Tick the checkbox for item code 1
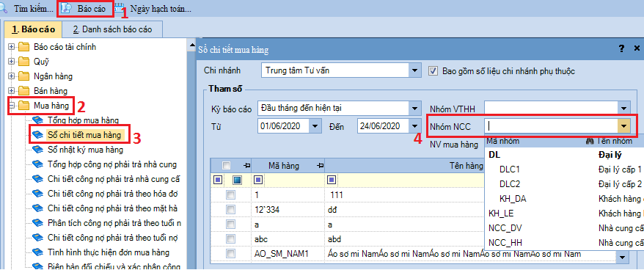This screenshot has height=270, width=644. (x=230, y=194)
